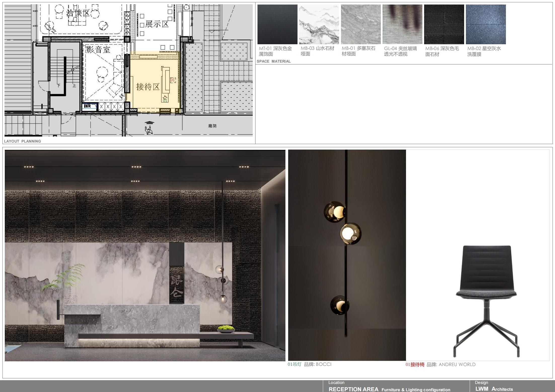Viewport: 555px width, 392px height.
Task: Open the BOCCI pendant lamp photo
Action: tap(347, 255)
